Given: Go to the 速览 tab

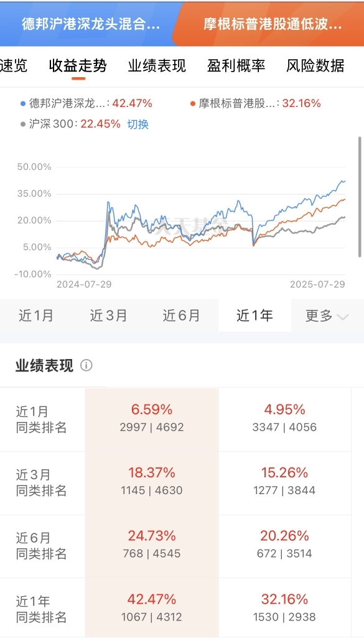Looking at the screenshot, I should [13, 65].
